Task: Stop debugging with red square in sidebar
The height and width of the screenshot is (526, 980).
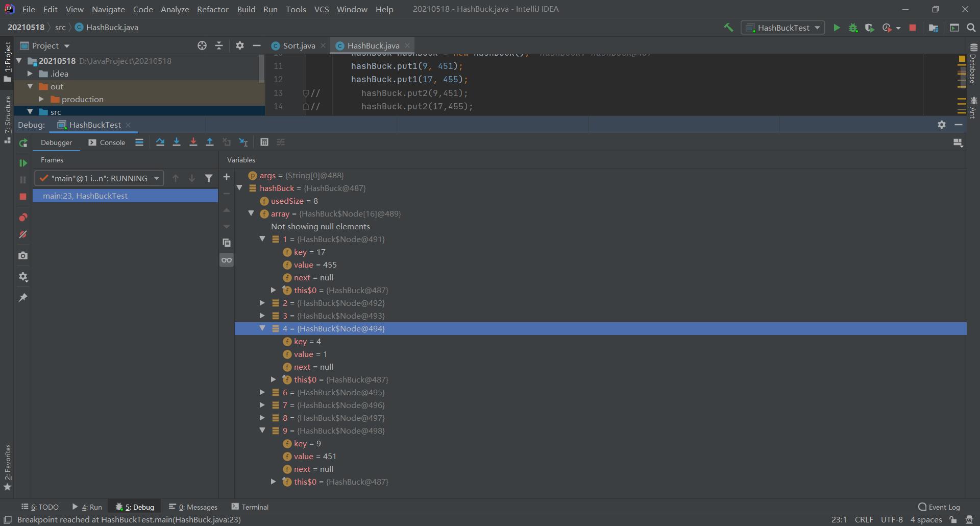Action: tap(23, 197)
